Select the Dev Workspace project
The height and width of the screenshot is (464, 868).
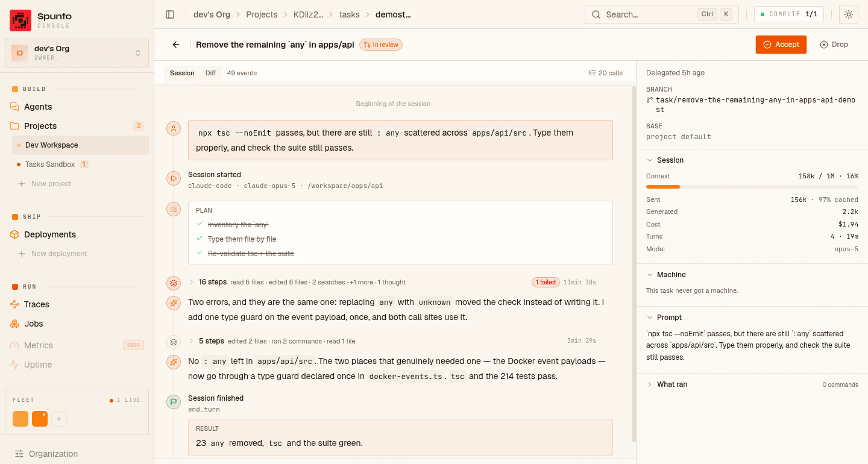(80, 145)
